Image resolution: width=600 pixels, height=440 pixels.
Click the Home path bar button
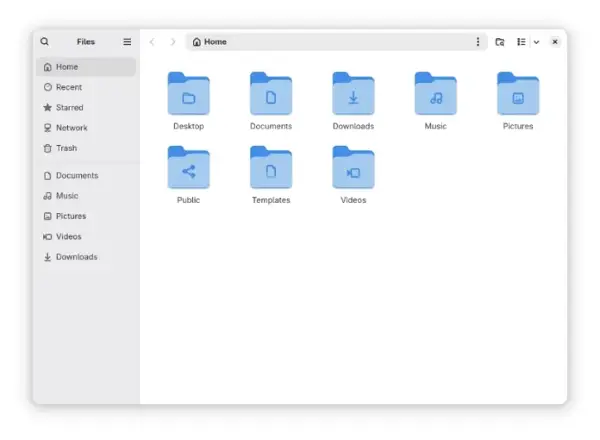pos(210,42)
